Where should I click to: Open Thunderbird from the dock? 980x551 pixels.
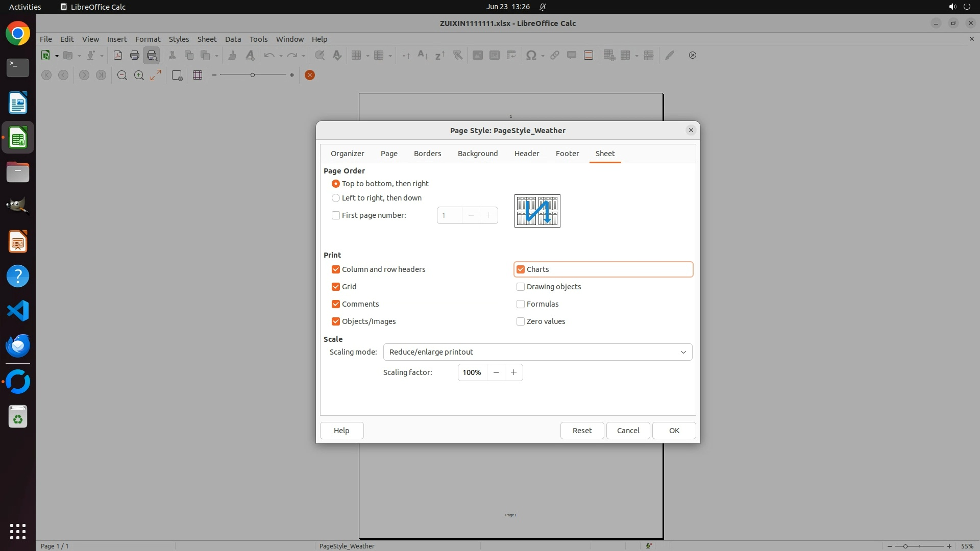click(x=18, y=345)
